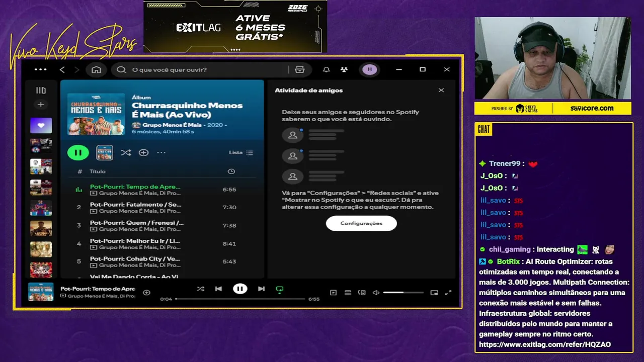Screen dimensions: 644x362
Task: Go back with the left arrow
Action: (62, 69)
